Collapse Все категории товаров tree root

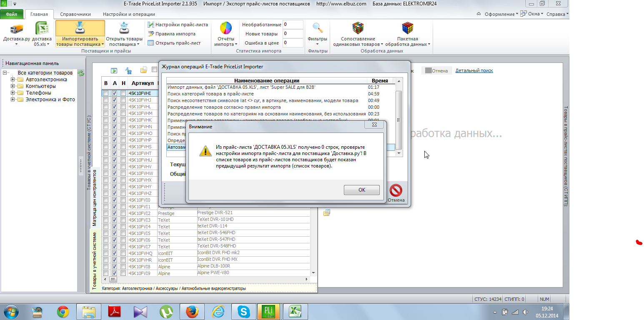point(5,73)
